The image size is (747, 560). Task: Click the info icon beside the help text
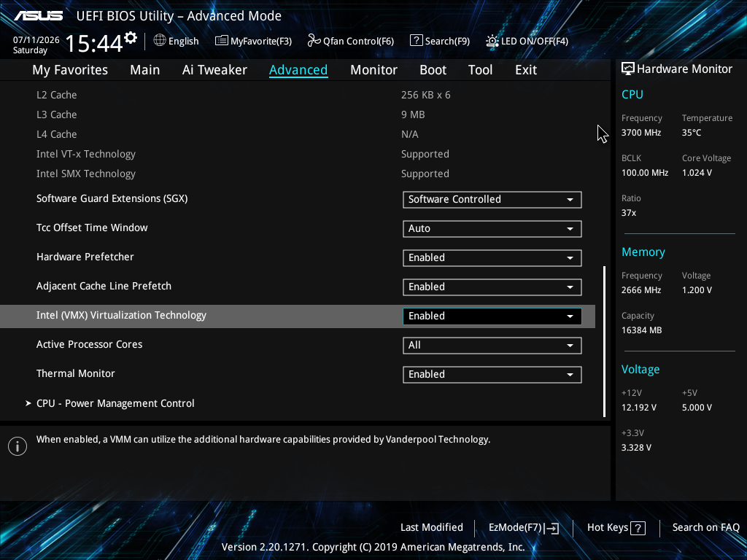(x=18, y=446)
